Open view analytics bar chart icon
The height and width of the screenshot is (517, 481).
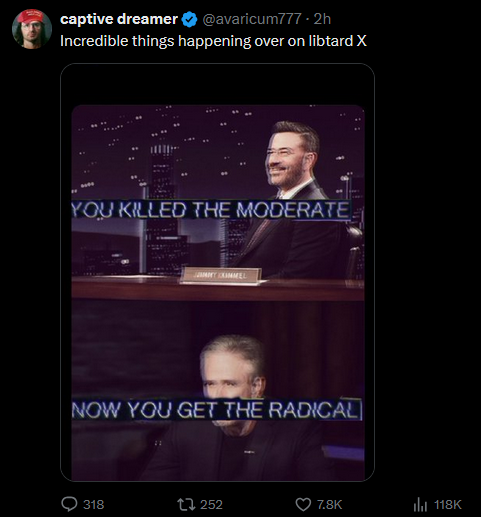(x=420, y=504)
